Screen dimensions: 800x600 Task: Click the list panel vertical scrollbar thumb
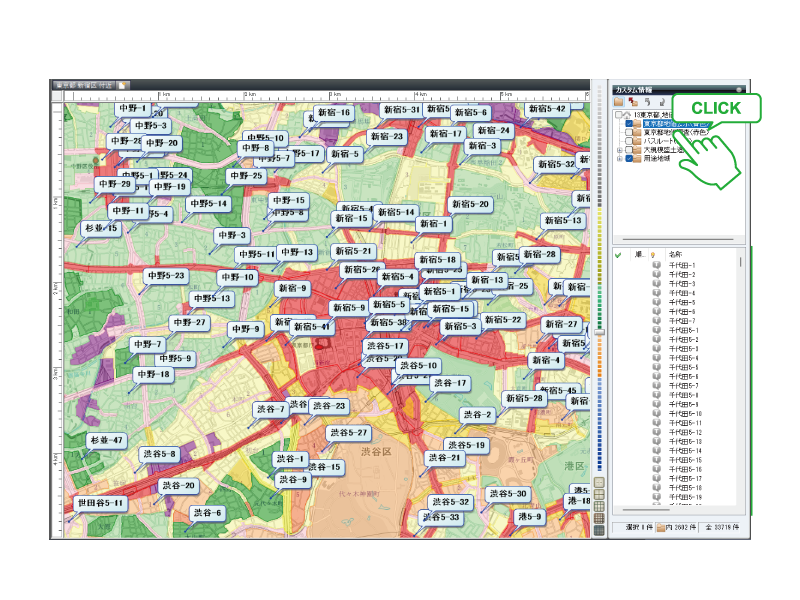[x=740, y=262]
